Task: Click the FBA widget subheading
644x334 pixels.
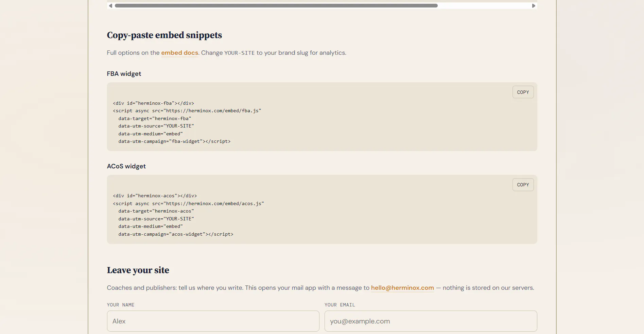Action: 124,74
